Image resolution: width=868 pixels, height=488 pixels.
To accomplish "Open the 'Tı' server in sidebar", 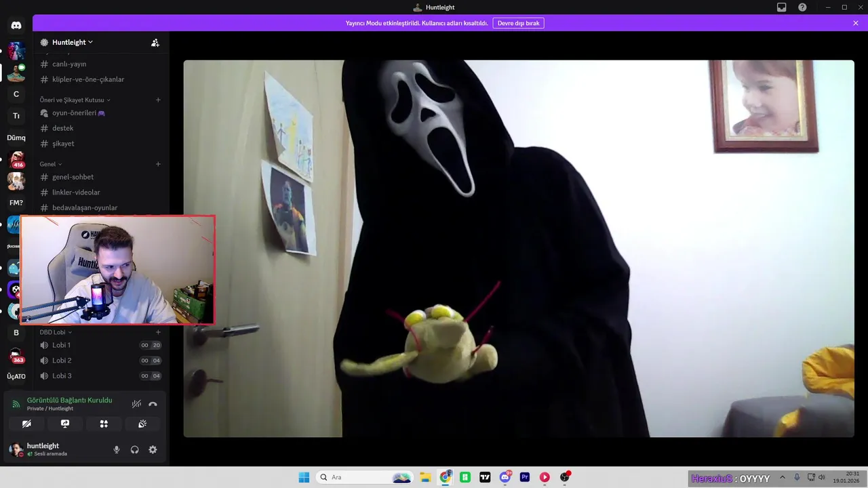I will tap(16, 116).
